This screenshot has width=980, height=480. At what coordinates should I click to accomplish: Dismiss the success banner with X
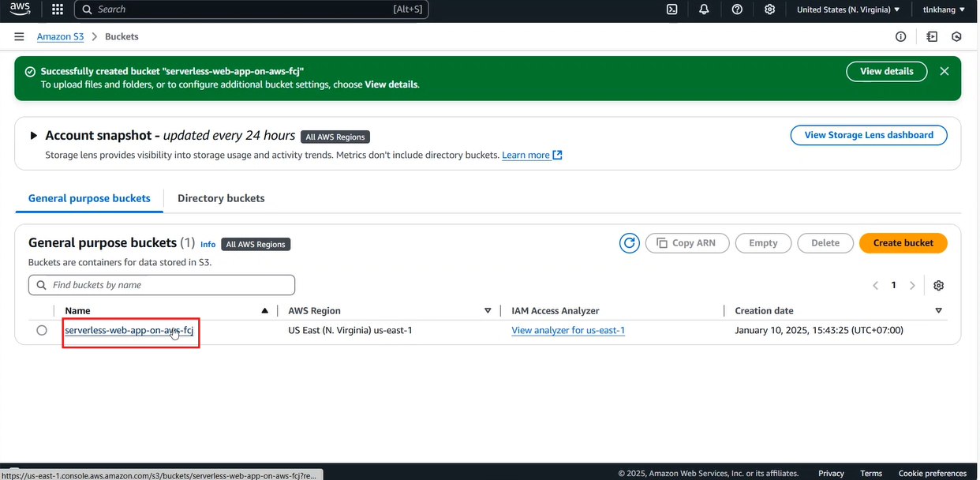tap(944, 71)
